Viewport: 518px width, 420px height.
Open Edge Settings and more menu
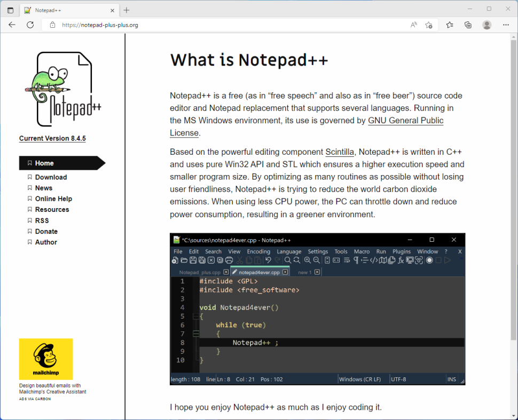(x=506, y=25)
